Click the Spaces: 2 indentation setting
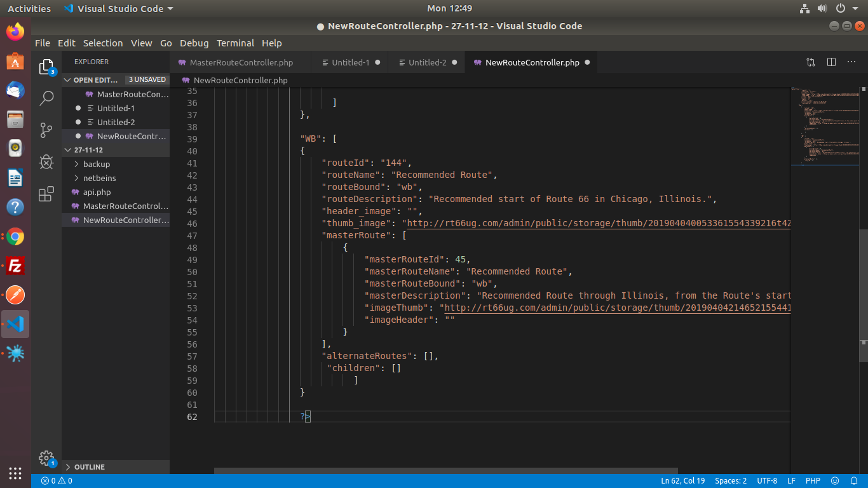 coord(731,481)
